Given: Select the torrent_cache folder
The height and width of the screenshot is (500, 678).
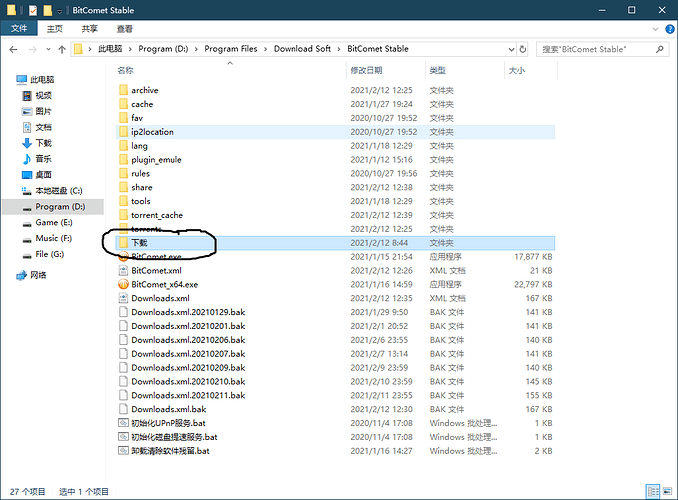Looking at the screenshot, I should tap(156, 215).
